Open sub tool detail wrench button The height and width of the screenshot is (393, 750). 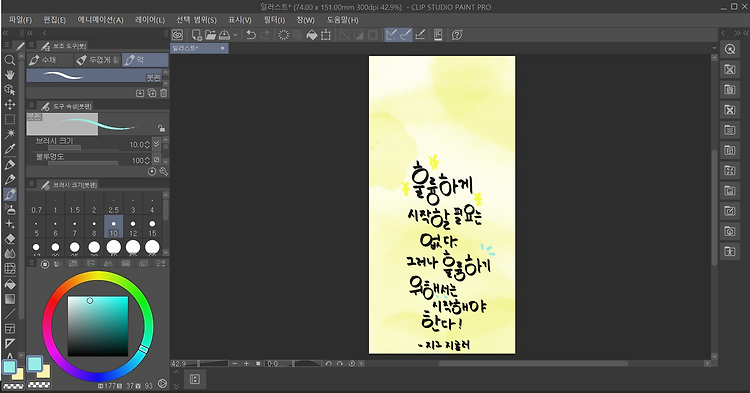[x=164, y=171]
